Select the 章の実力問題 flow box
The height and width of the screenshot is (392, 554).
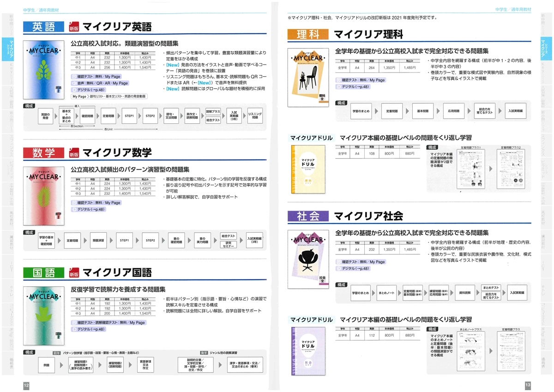point(202,241)
